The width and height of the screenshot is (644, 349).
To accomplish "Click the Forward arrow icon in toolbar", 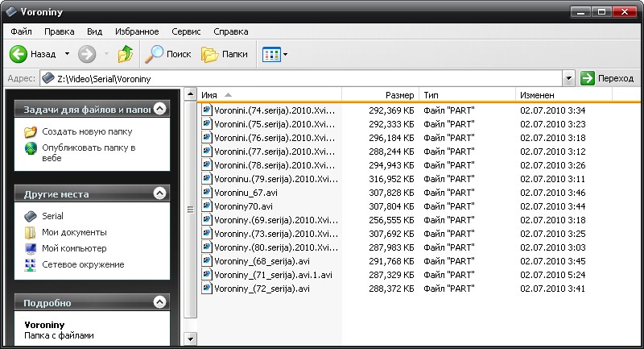I will click(x=87, y=54).
